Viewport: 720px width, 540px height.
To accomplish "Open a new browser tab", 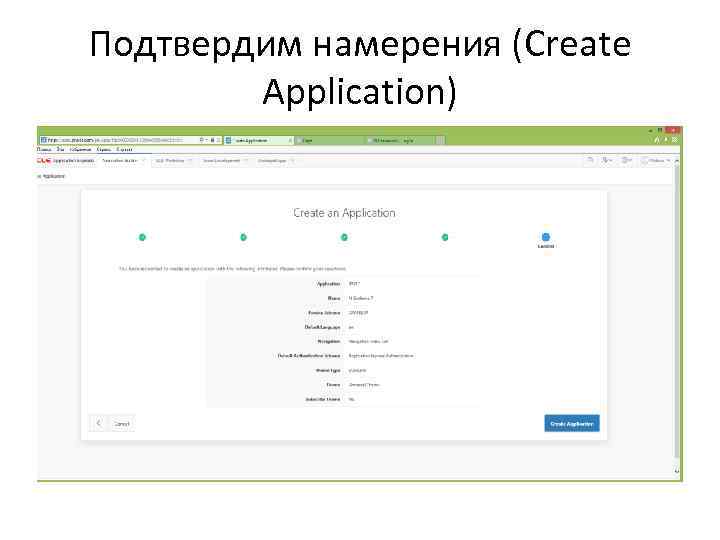I will [x=440, y=141].
